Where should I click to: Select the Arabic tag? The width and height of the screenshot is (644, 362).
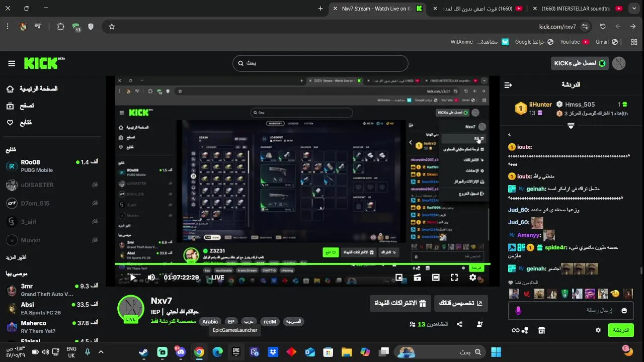pyautogui.click(x=210, y=322)
